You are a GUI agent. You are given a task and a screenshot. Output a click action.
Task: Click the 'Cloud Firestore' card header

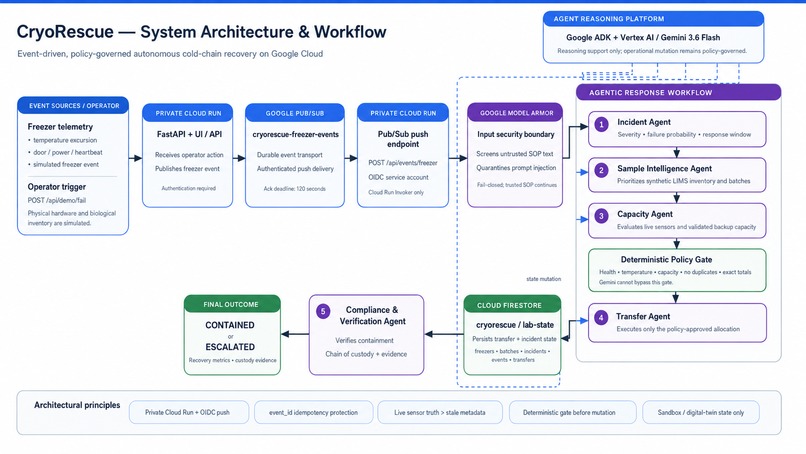tap(511, 305)
